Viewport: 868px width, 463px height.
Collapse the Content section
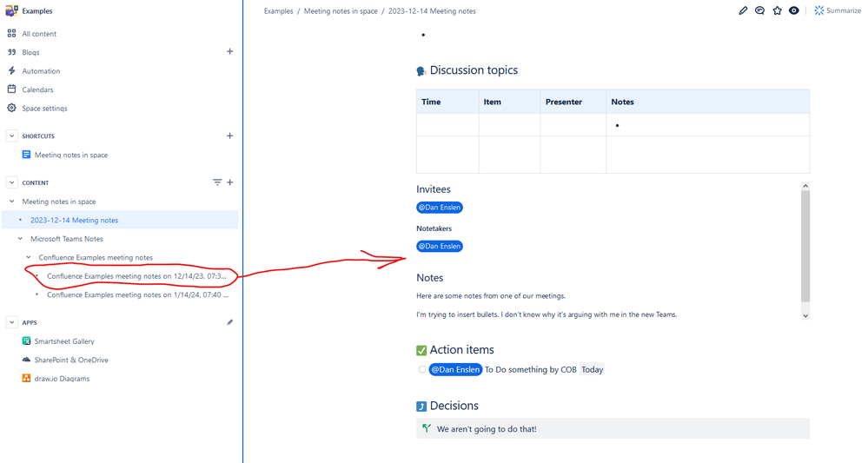(x=11, y=182)
